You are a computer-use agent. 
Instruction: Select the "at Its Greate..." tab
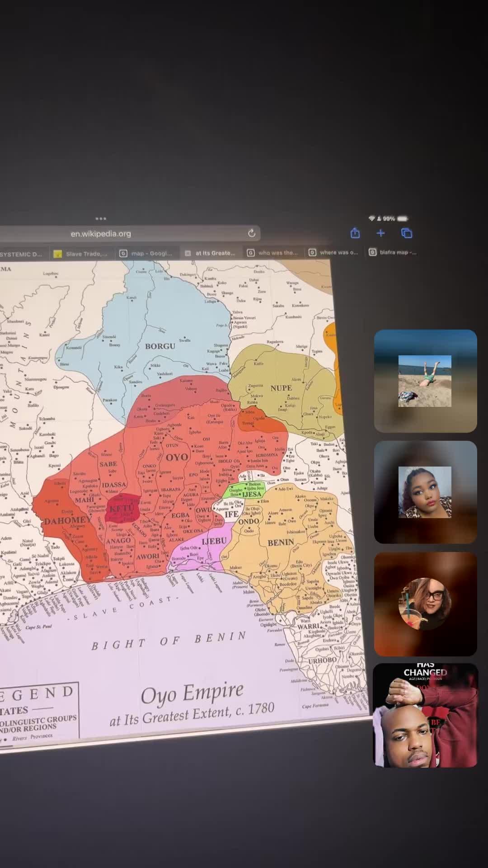[x=211, y=253]
